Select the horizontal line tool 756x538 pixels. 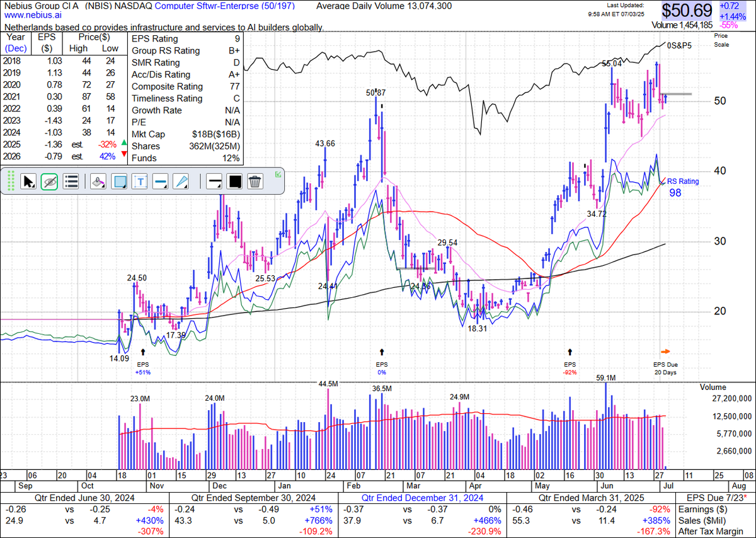point(160,181)
